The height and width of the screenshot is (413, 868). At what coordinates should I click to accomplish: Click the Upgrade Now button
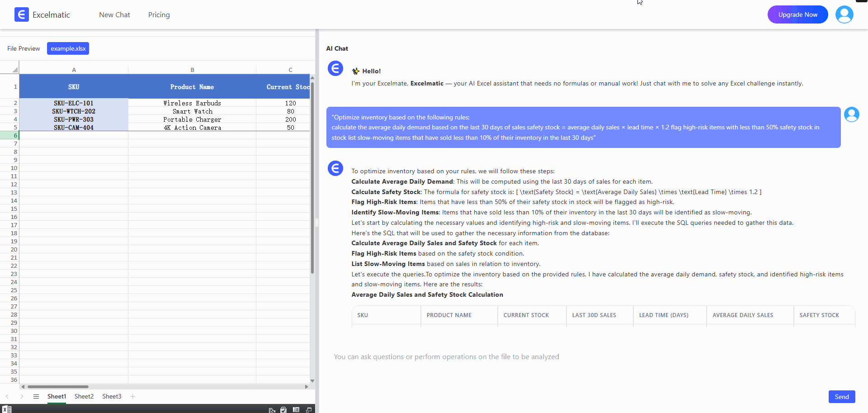coord(797,14)
